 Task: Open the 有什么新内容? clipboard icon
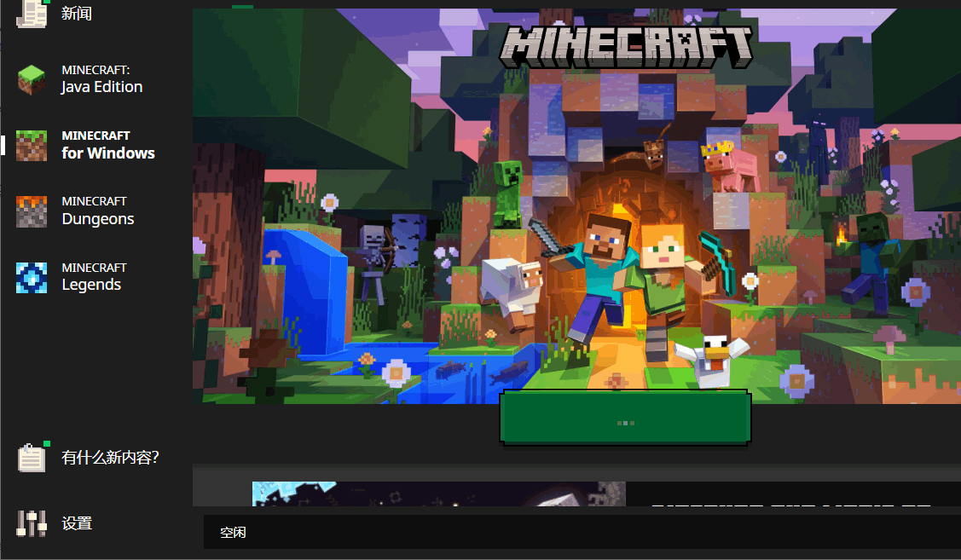tap(32, 457)
